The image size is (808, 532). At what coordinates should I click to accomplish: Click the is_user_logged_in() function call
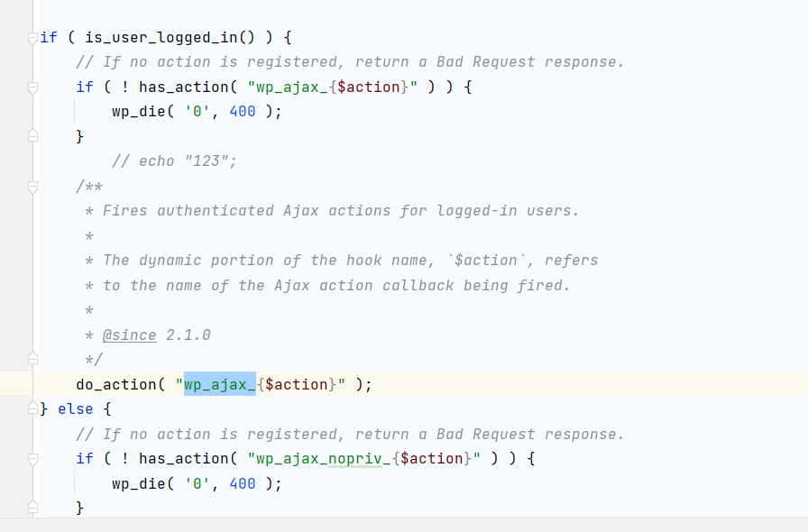click(170, 38)
